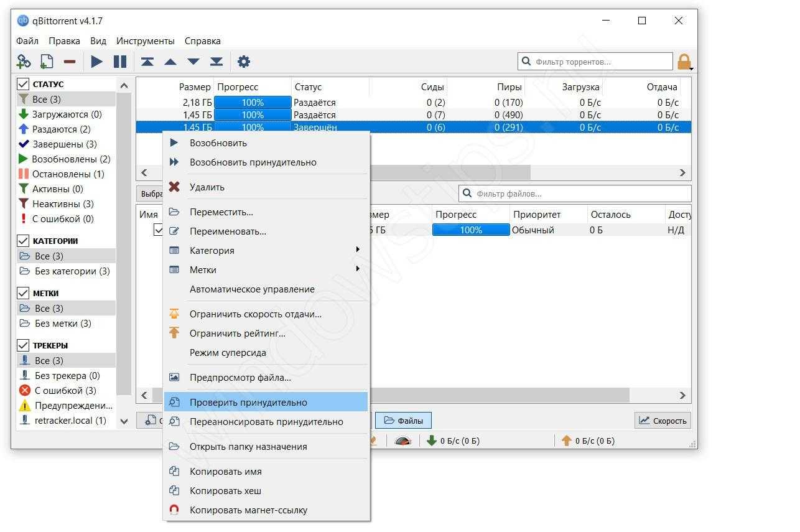Click the Скорость button
Screen dimensions: 800x532
click(663, 421)
